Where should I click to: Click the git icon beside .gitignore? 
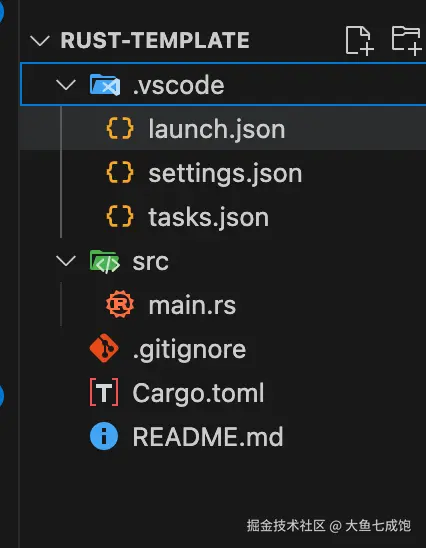coord(104,348)
